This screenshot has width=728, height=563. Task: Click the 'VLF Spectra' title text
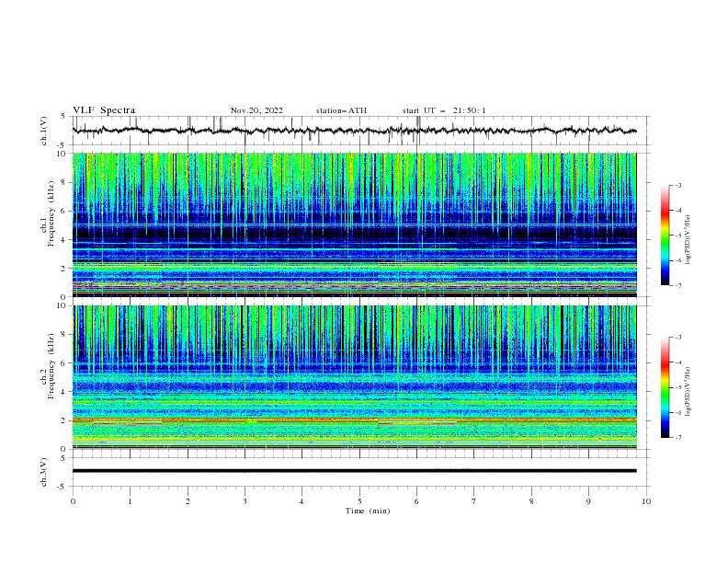[104, 110]
